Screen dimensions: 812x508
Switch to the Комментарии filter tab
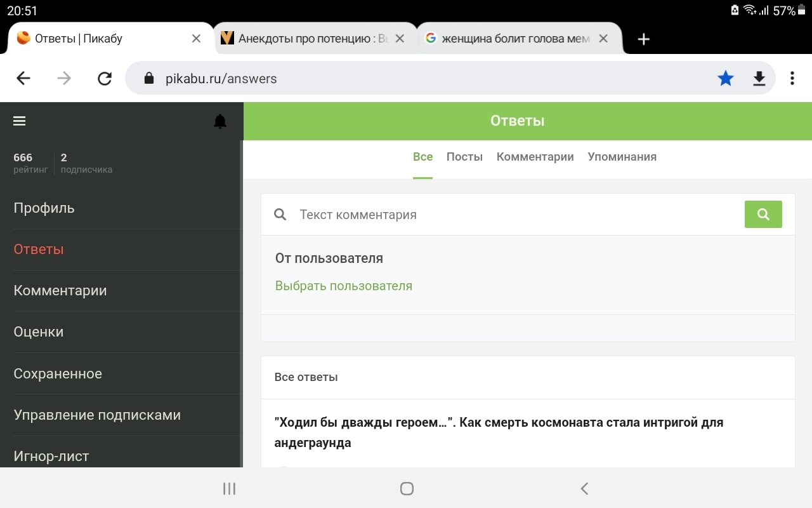click(535, 157)
